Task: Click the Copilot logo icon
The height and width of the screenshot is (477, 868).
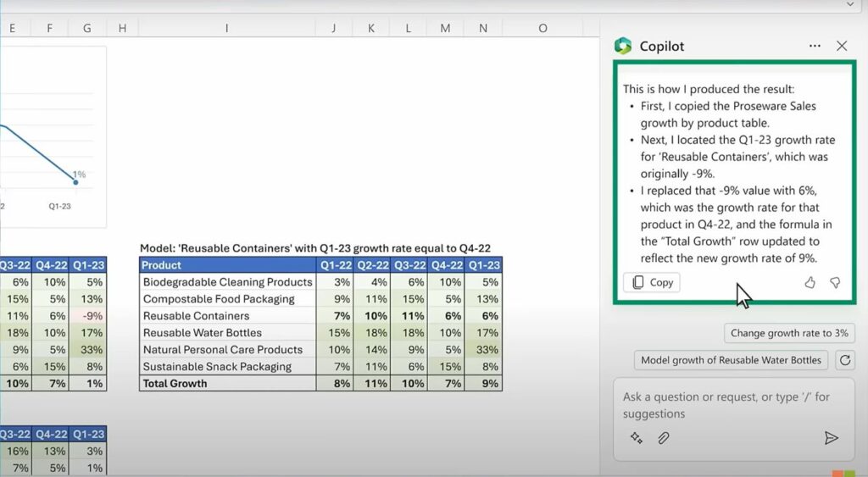Action: coord(623,46)
